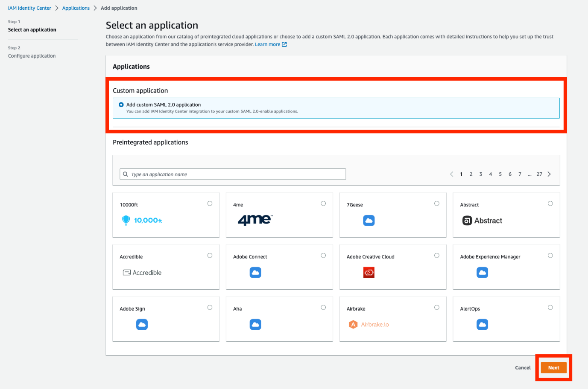588x389 pixels.
Task: Click the Accredible logo
Action: pyautogui.click(x=142, y=273)
